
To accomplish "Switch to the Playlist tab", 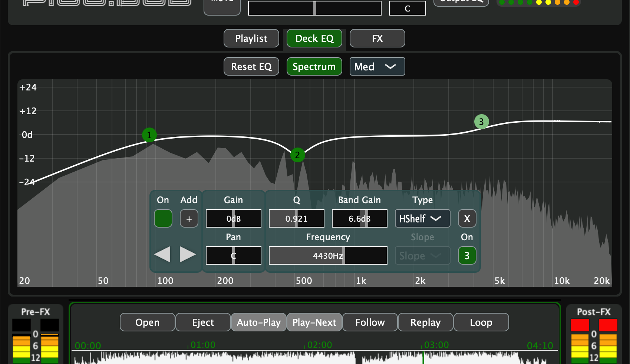I will tap(251, 38).
